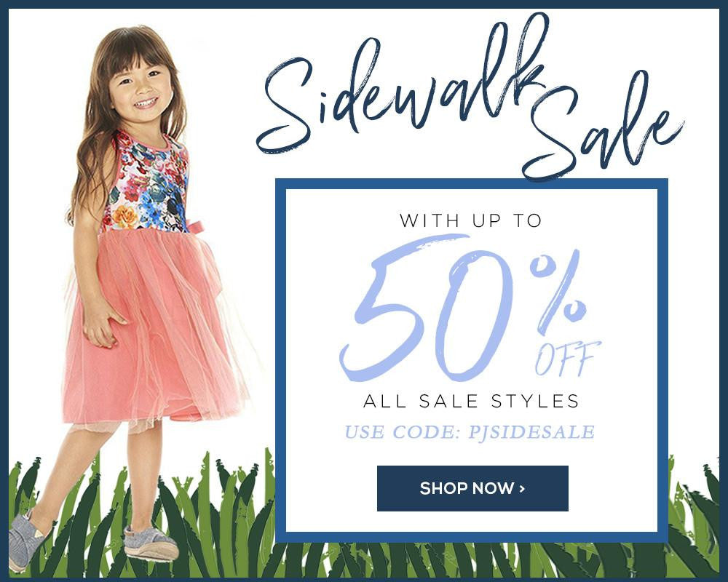Click the large 50% discount text
Viewport: 728px width, 582px height.
tap(463, 308)
